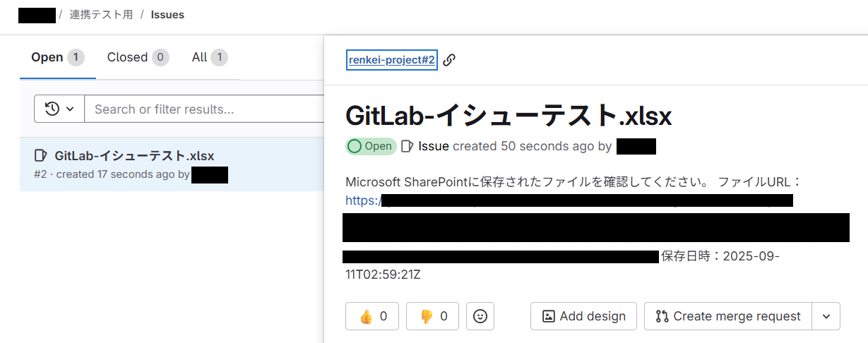Select the GitLab-イシューテスト.xlsx issue in the list
This screenshot has width=868, height=343.
point(134,156)
